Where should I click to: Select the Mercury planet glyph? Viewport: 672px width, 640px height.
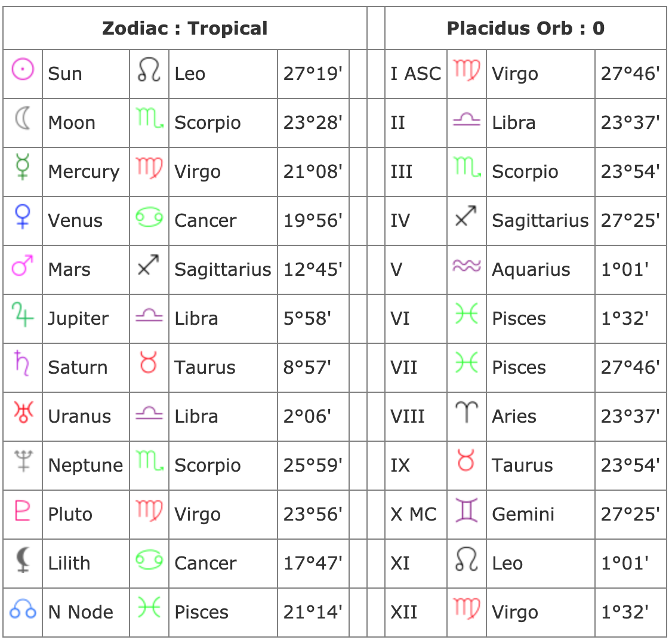click(x=23, y=167)
